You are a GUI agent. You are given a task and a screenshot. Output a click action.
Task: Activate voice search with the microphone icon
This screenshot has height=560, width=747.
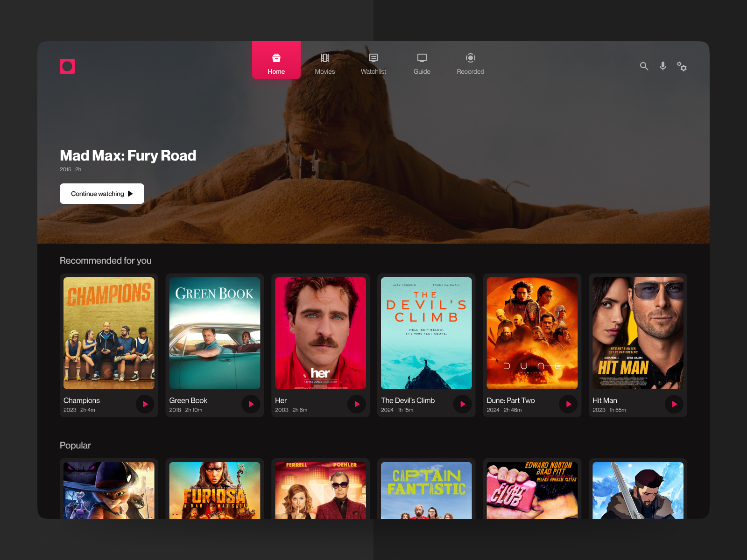(x=662, y=66)
